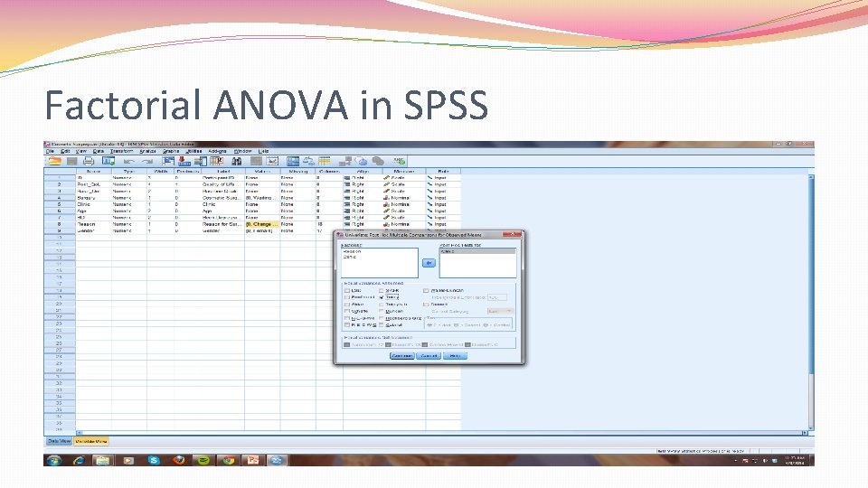
Task: Click the Print toolbar icon
Action: tap(89, 161)
